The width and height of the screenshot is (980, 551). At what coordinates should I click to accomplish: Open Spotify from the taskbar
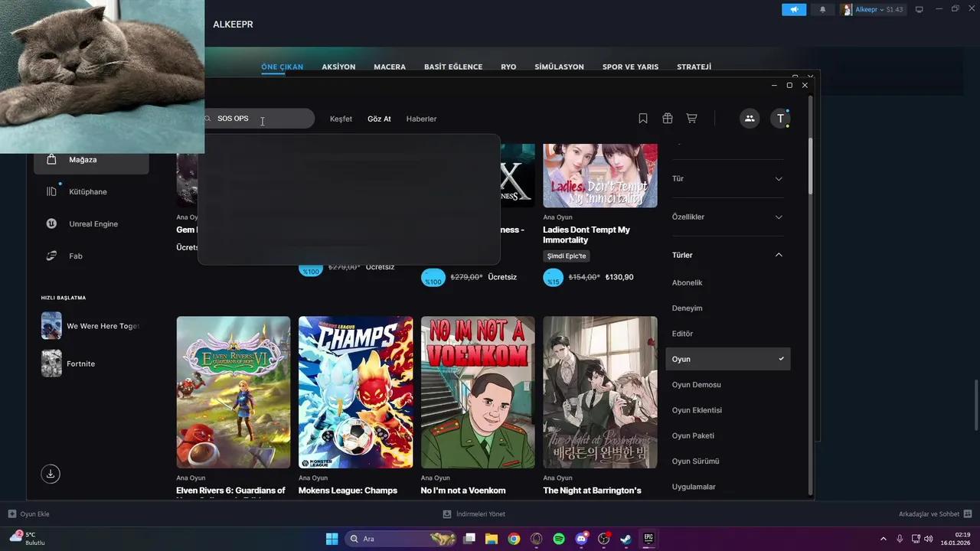[559, 539]
